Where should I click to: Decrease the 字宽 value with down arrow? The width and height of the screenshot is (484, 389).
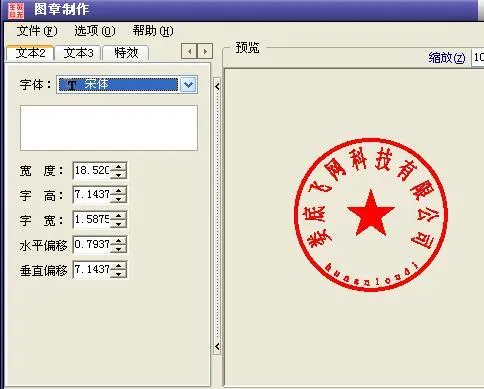[118, 224]
